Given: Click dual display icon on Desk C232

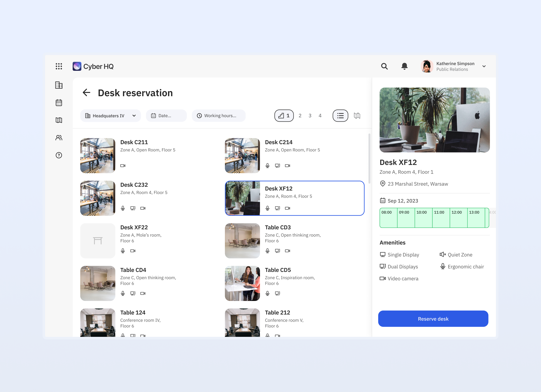Looking at the screenshot, I should click(x=133, y=208).
